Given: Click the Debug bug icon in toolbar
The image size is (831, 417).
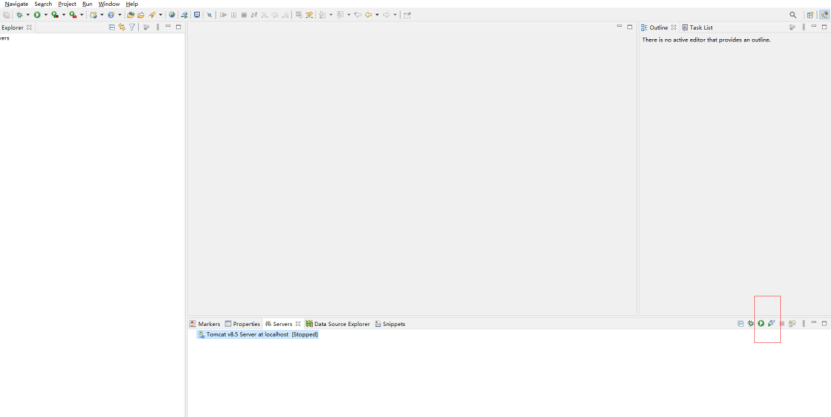Looking at the screenshot, I should [x=19, y=15].
